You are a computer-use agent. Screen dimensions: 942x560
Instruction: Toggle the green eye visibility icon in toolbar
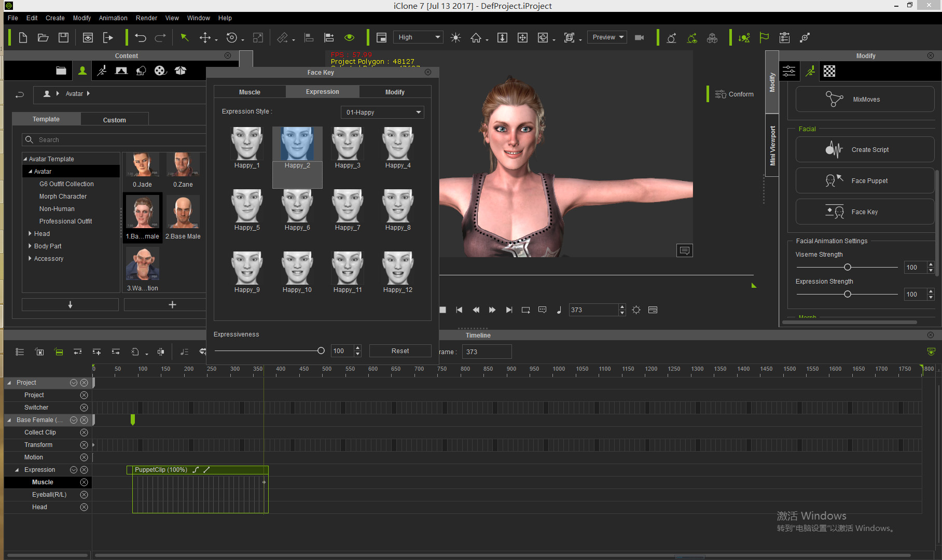point(349,37)
